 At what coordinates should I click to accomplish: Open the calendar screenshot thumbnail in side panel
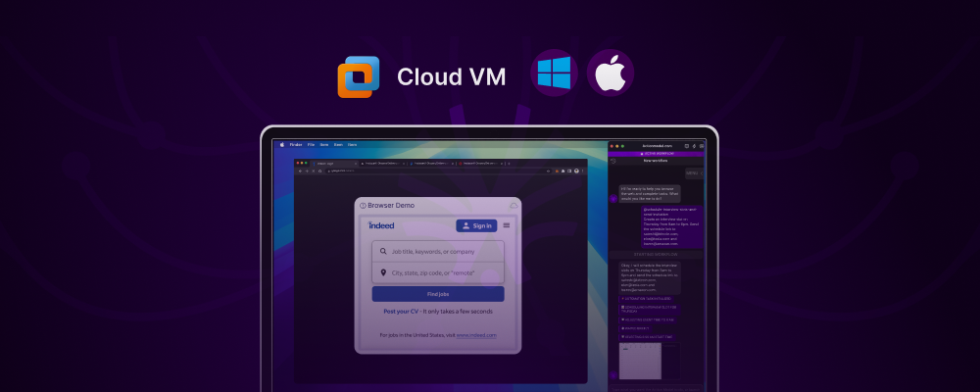click(x=650, y=360)
